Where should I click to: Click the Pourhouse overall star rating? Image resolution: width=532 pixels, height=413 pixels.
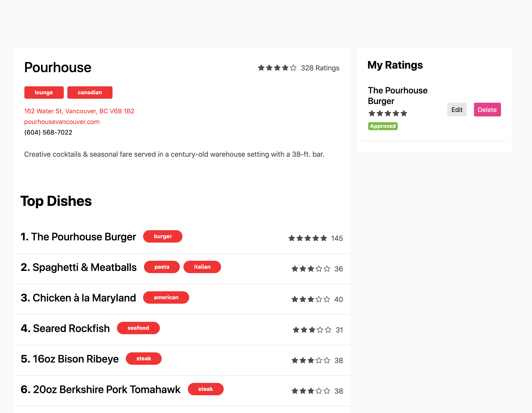pyautogui.click(x=277, y=68)
